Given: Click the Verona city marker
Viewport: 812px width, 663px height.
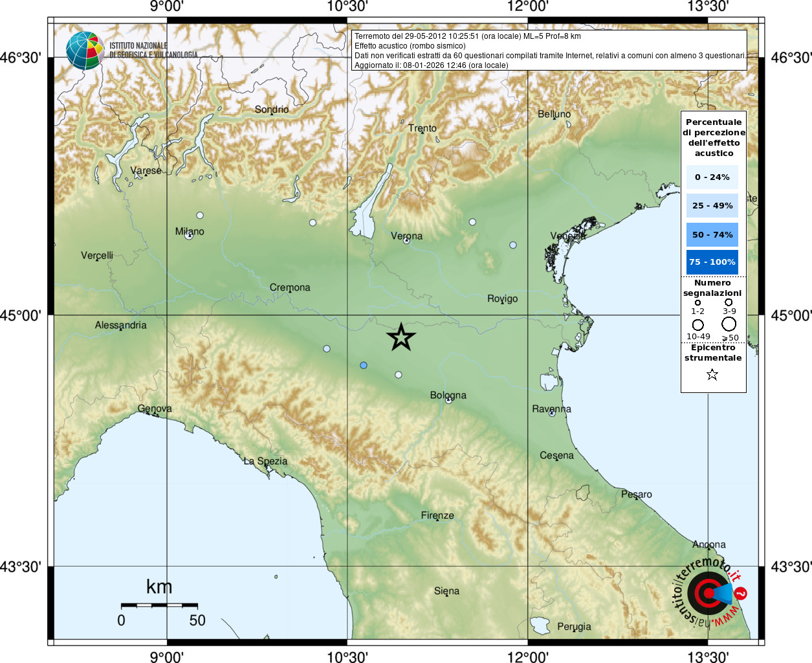Looking at the screenshot, I should click(406, 240).
